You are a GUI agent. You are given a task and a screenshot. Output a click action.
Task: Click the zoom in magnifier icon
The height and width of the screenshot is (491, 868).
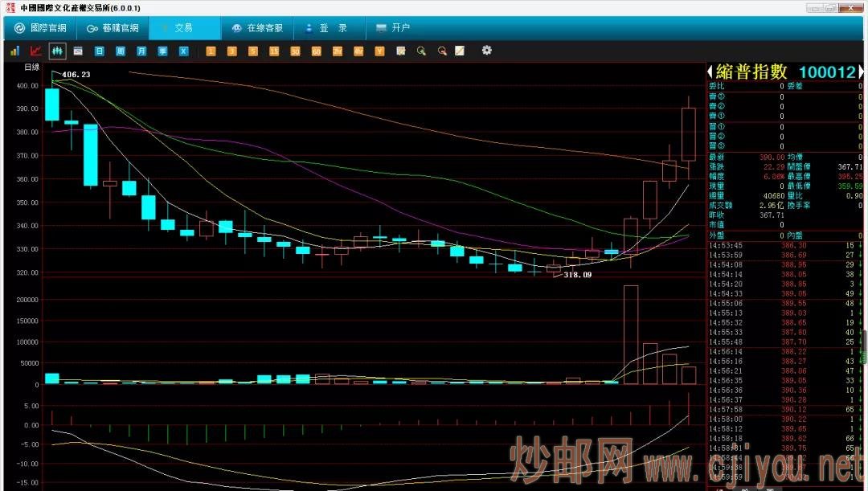tap(421, 51)
